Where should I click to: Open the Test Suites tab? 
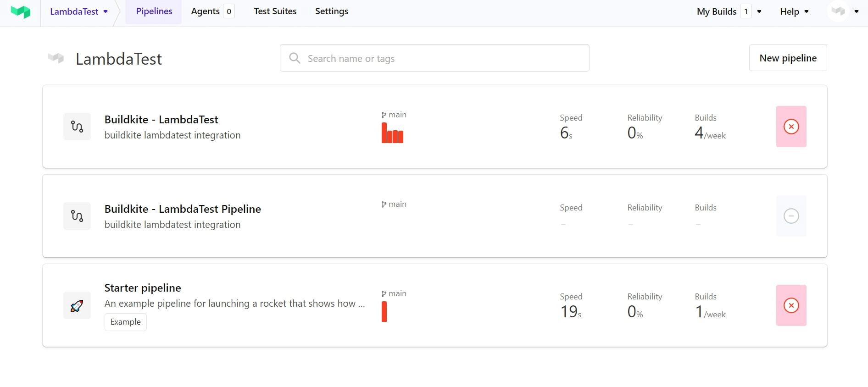click(275, 11)
